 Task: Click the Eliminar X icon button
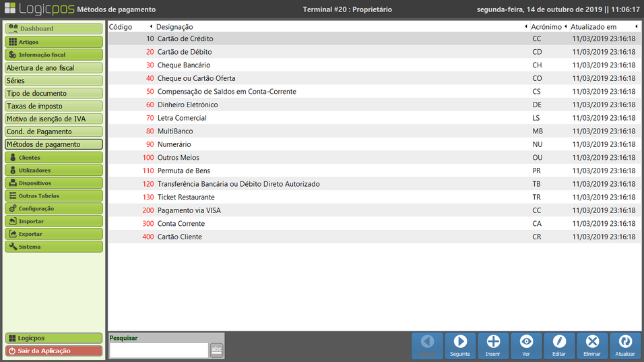(592, 345)
